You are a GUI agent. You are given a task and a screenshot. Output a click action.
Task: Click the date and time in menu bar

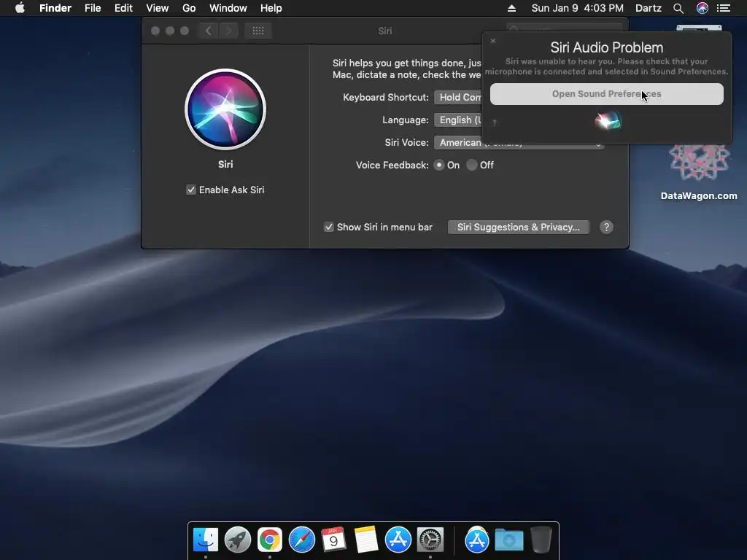coord(578,8)
